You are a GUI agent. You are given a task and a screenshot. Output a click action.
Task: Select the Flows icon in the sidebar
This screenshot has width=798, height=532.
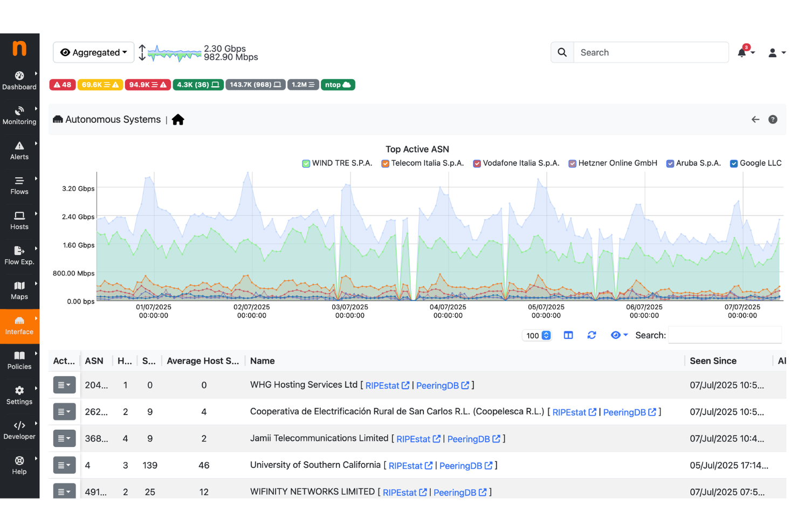19,185
